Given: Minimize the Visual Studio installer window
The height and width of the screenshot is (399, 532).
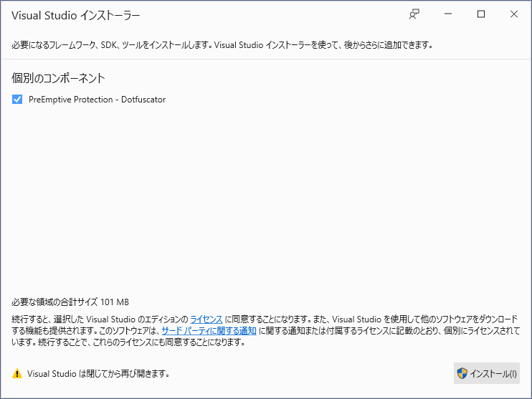Looking at the screenshot, I should (x=448, y=14).
